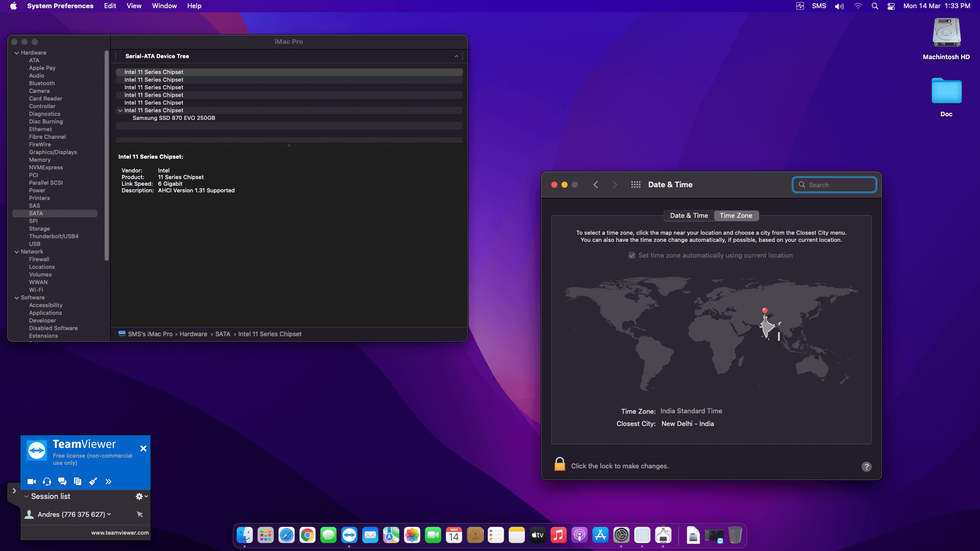This screenshot has width=980, height=551.
Task: Go back in System Preferences
Action: [x=596, y=185]
